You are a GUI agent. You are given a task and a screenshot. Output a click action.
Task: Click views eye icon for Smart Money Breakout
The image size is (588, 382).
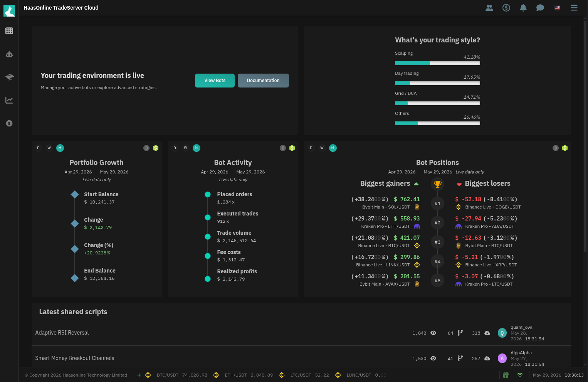click(433, 358)
